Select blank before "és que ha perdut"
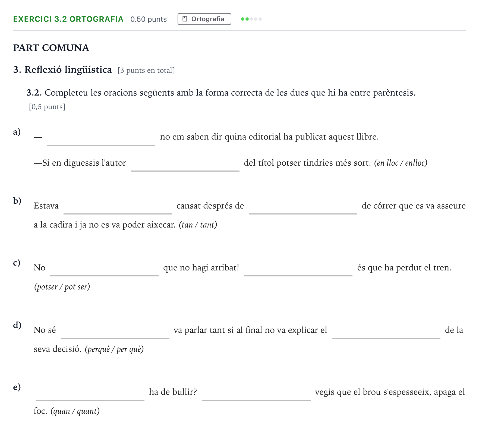This screenshot has width=479, height=448. pos(298,268)
